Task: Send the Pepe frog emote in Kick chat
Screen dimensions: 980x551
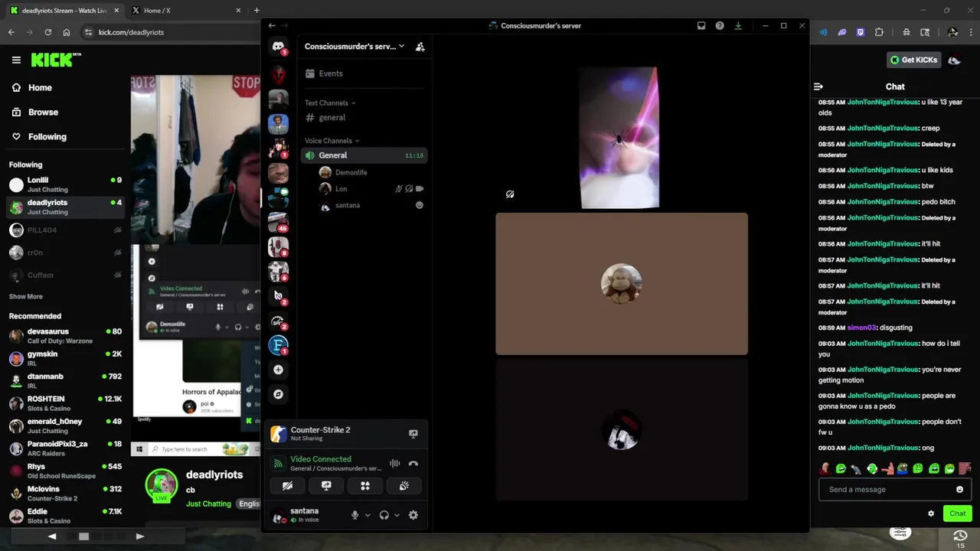Action: [x=903, y=468]
